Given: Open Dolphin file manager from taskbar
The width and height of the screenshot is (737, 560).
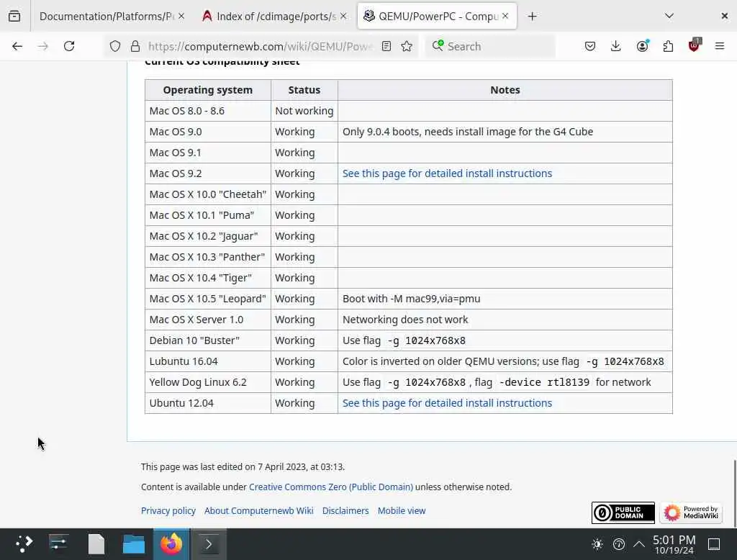Looking at the screenshot, I should pos(133,544).
